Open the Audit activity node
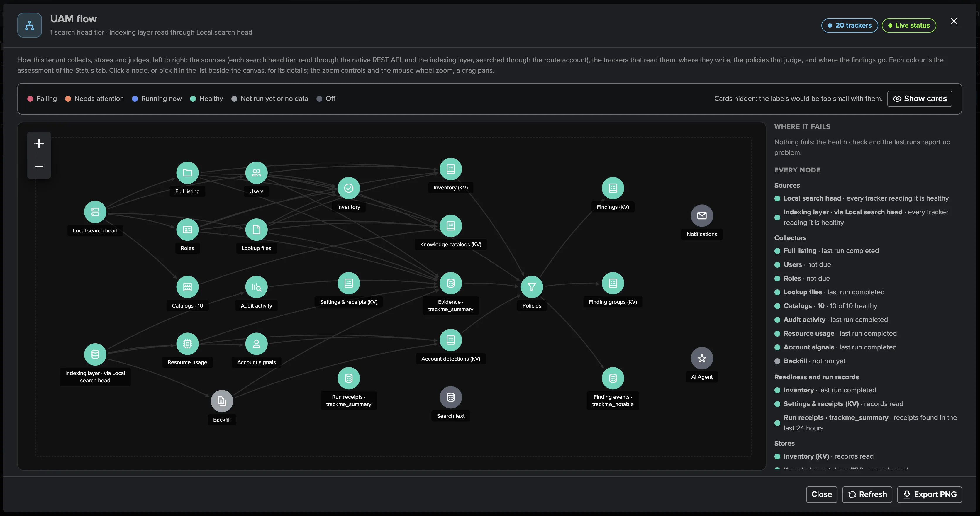 pyautogui.click(x=256, y=287)
